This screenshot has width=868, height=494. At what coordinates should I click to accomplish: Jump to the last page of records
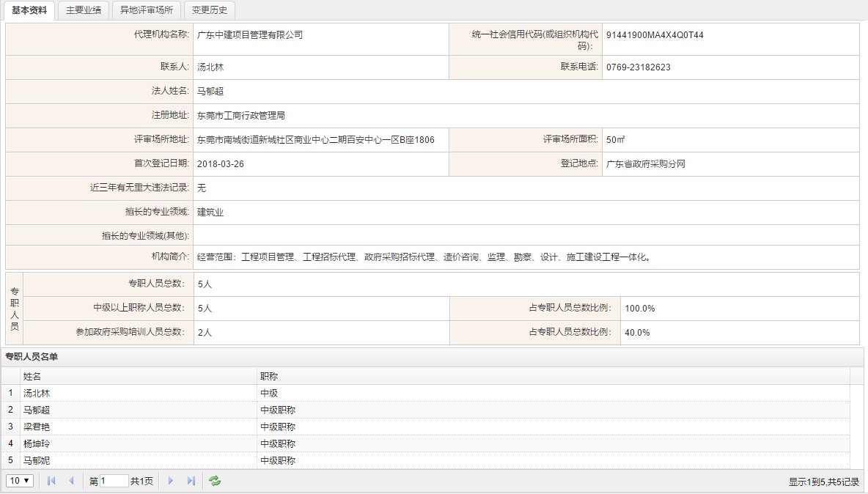click(x=191, y=482)
